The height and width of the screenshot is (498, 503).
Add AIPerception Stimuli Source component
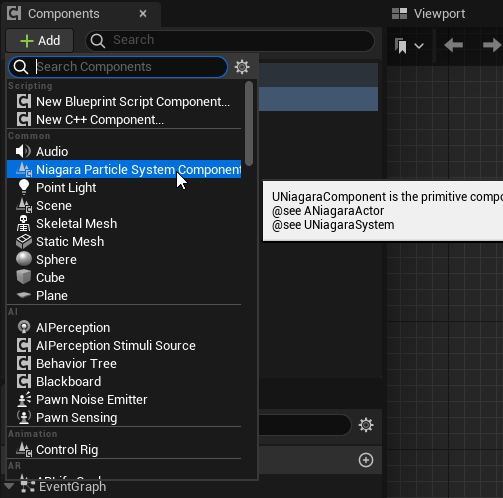(124, 346)
